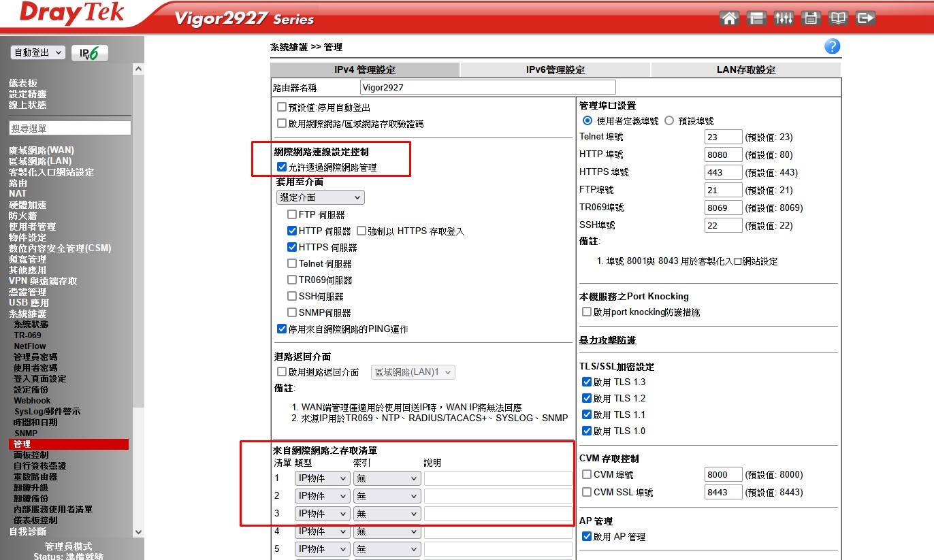Screen dimensions: 934x560
Task: Click the home icon in the header
Action: click(729, 18)
